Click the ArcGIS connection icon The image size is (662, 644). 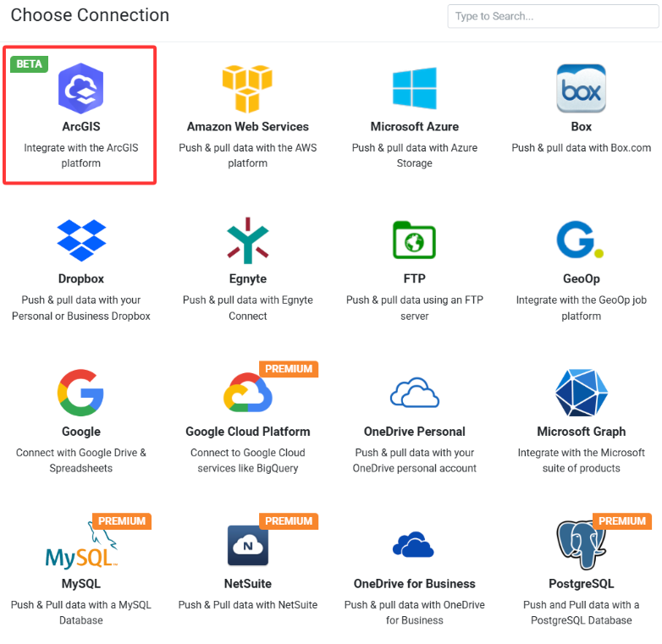[80, 89]
